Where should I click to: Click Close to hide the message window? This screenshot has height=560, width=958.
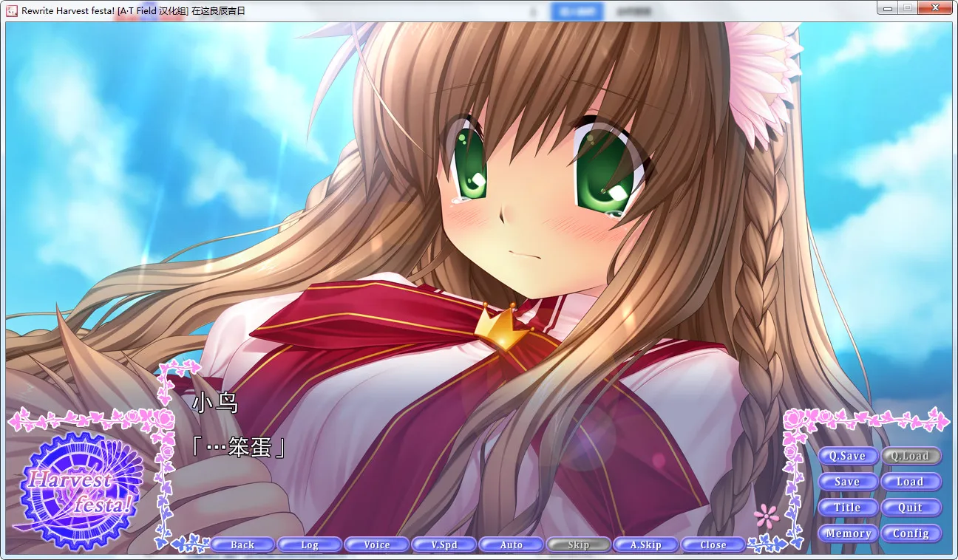(x=713, y=544)
